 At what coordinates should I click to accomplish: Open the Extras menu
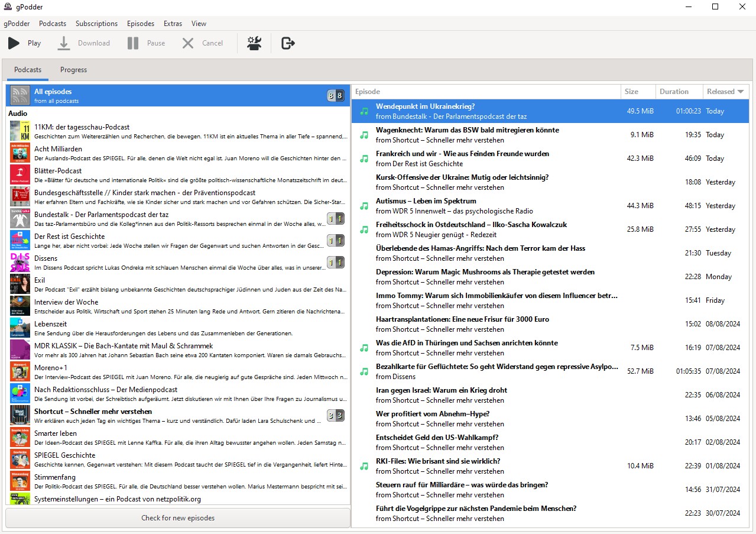click(173, 24)
